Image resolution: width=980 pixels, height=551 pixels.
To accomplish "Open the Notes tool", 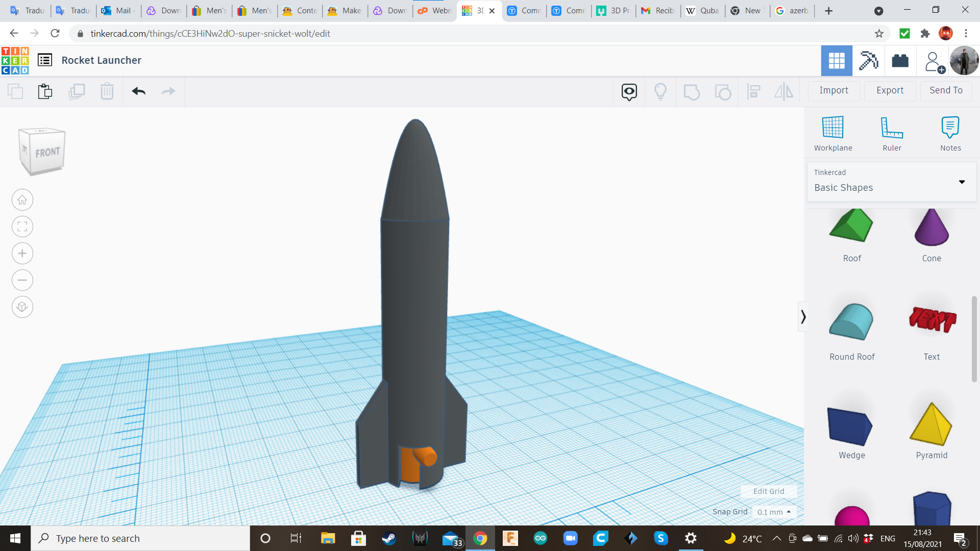I will (950, 133).
